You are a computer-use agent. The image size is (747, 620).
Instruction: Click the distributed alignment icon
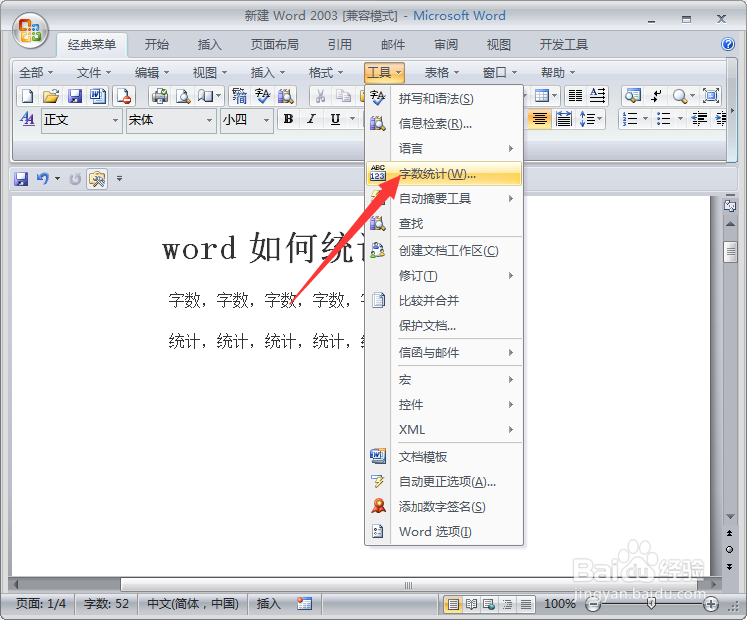[x=564, y=119]
